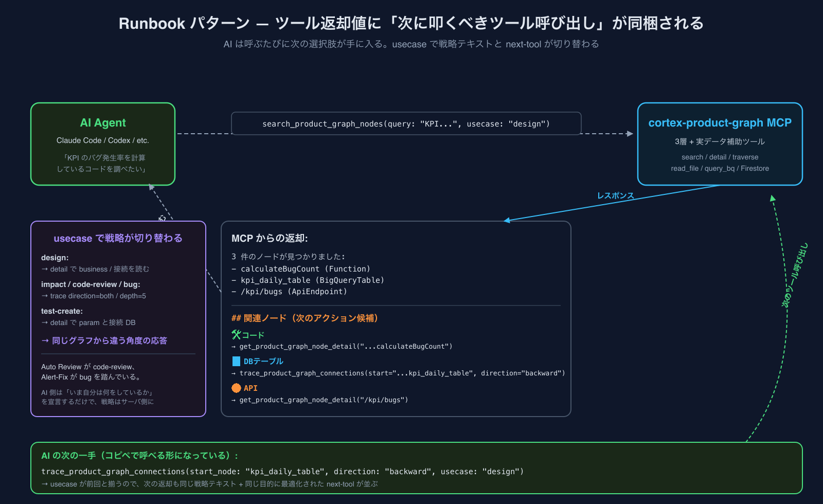Select the text Claude Code / Codex / etc.
Image resolution: width=823 pixels, height=504 pixels.
(x=103, y=140)
